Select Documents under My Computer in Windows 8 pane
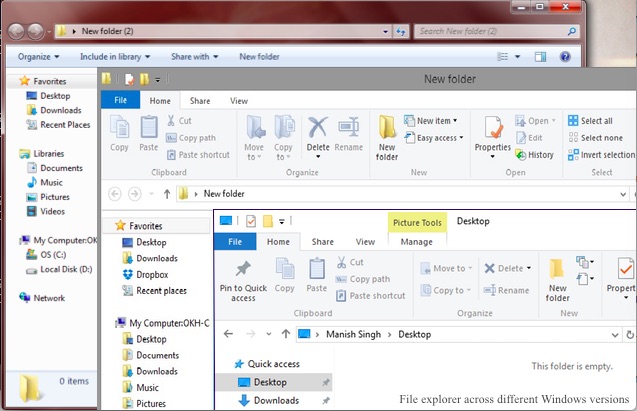Viewport: 637px width, 411px height. (151, 355)
